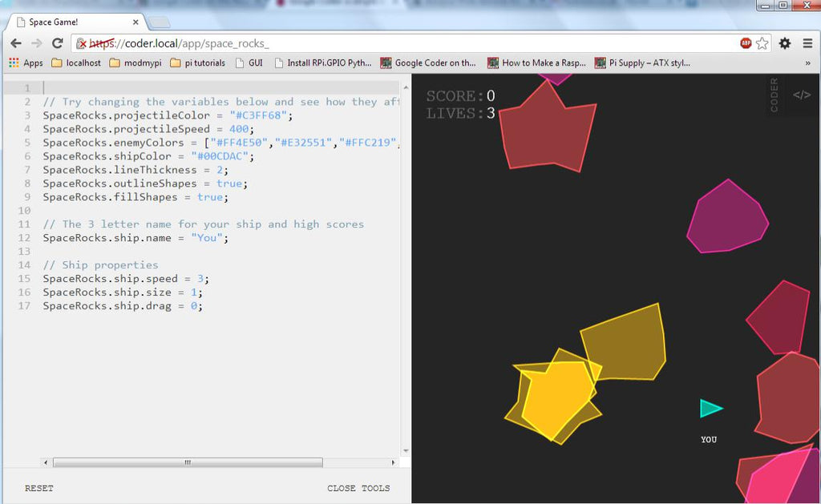Bookmark this page with the star icon
Viewport: 821px width, 504px height.
click(762, 43)
